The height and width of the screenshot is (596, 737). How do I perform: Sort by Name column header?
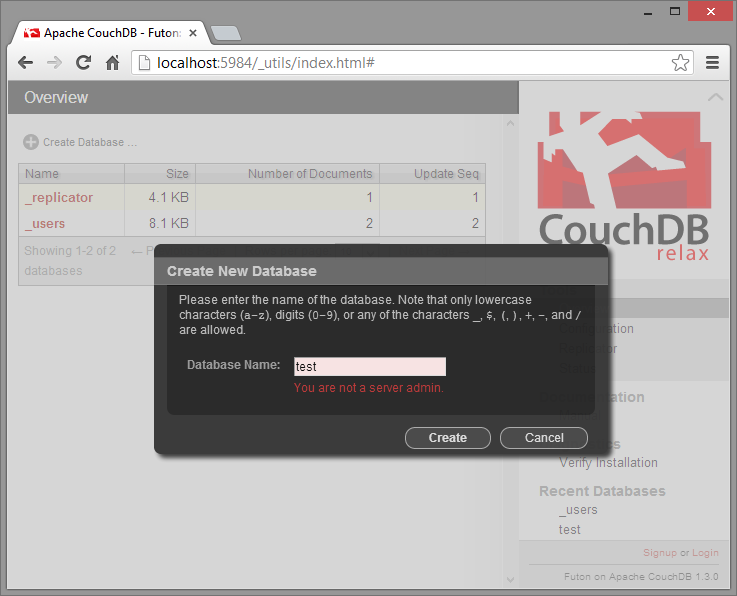click(x=71, y=173)
